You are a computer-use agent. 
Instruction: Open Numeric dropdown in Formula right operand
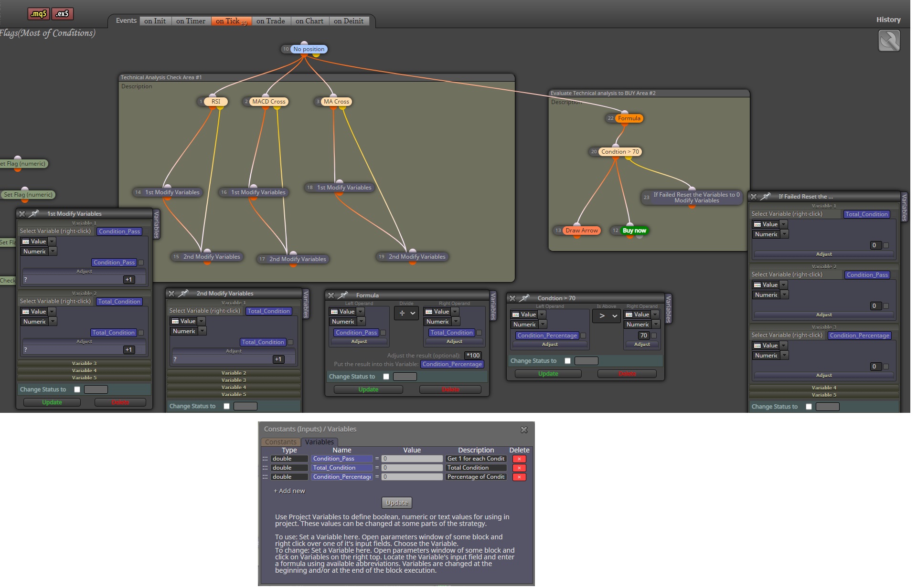[442, 322]
